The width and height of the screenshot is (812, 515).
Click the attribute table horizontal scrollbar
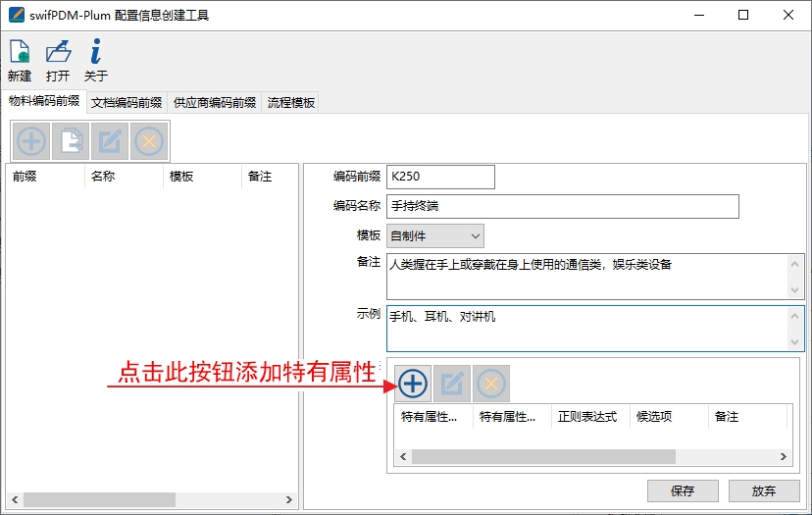pos(544,457)
